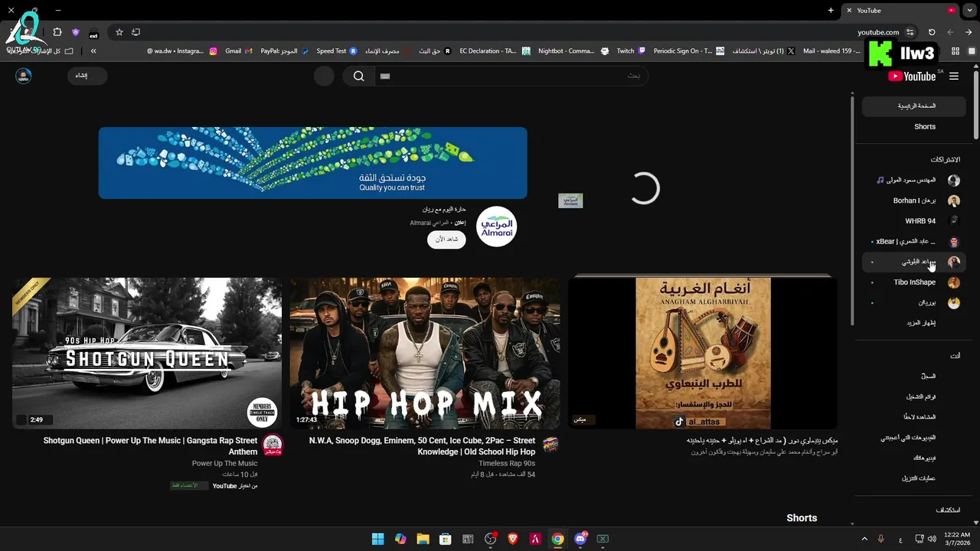
Task: Open the Anagham Algharbiyah mix thumbnail
Action: tap(703, 353)
